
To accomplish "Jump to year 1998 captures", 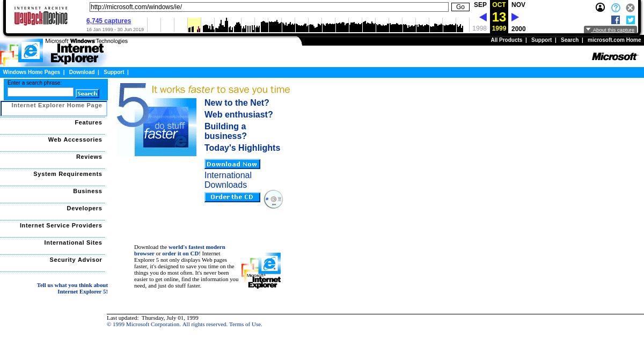I will tap(480, 29).
